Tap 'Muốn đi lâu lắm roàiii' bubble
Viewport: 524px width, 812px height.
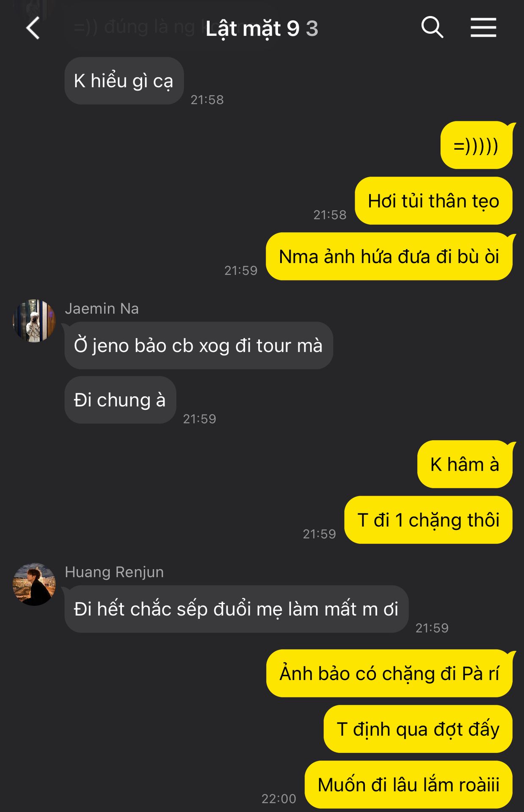tap(409, 785)
